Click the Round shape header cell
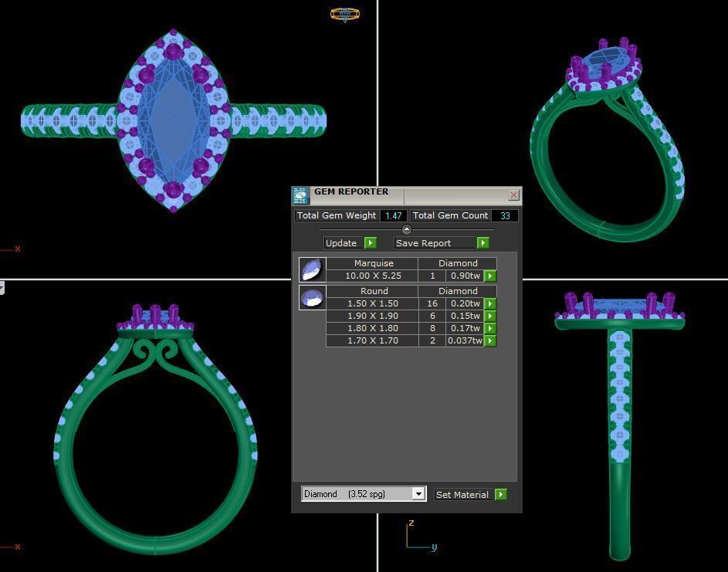 click(x=372, y=291)
